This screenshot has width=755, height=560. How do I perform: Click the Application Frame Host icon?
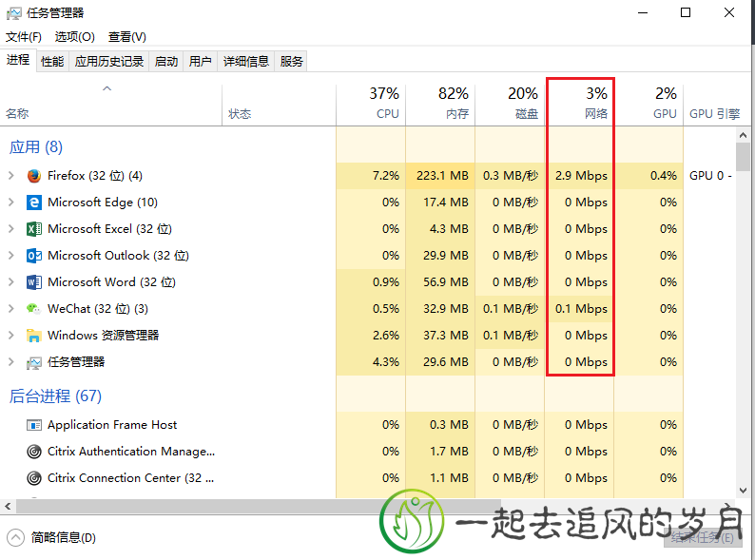(33, 425)
